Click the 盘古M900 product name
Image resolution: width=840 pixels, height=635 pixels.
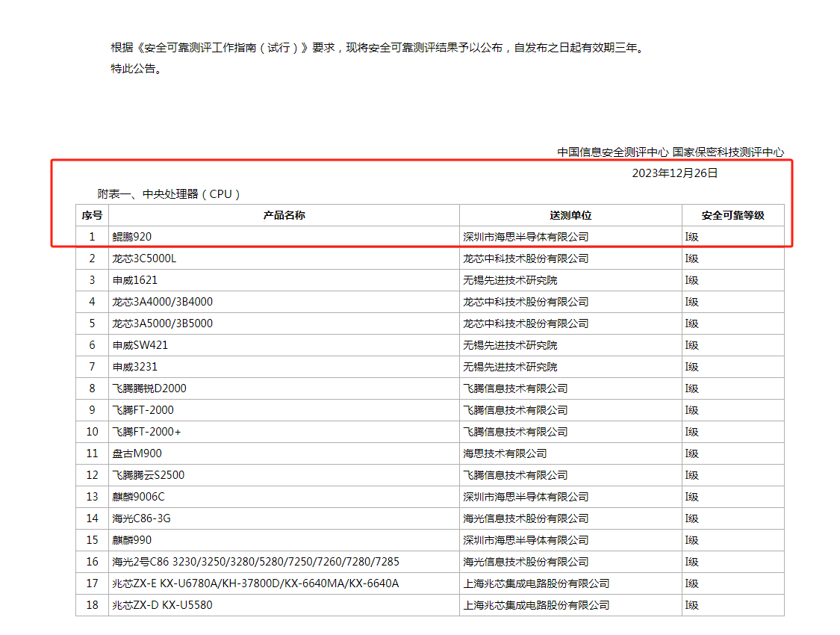coord(137,453)
